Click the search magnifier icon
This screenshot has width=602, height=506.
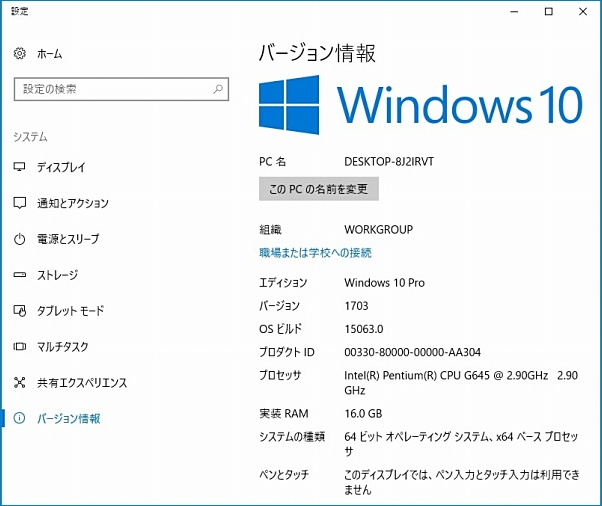click(218, 89)
